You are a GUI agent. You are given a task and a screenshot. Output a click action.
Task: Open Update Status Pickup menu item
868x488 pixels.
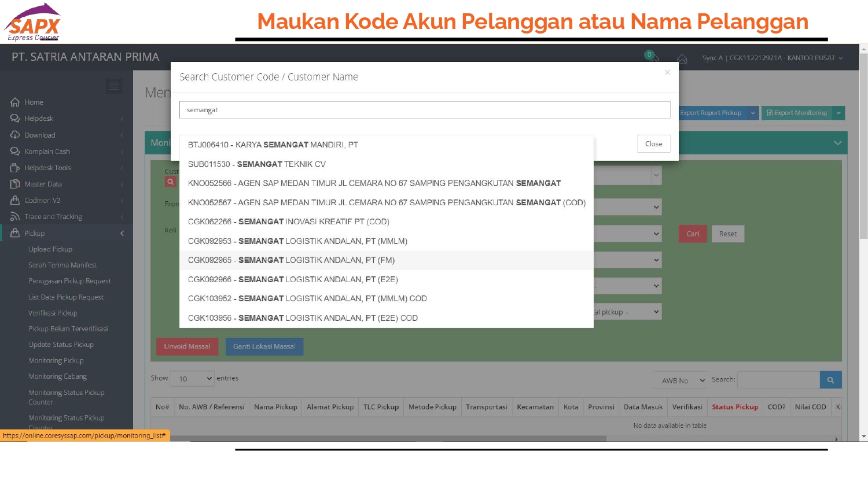(61, 345)
